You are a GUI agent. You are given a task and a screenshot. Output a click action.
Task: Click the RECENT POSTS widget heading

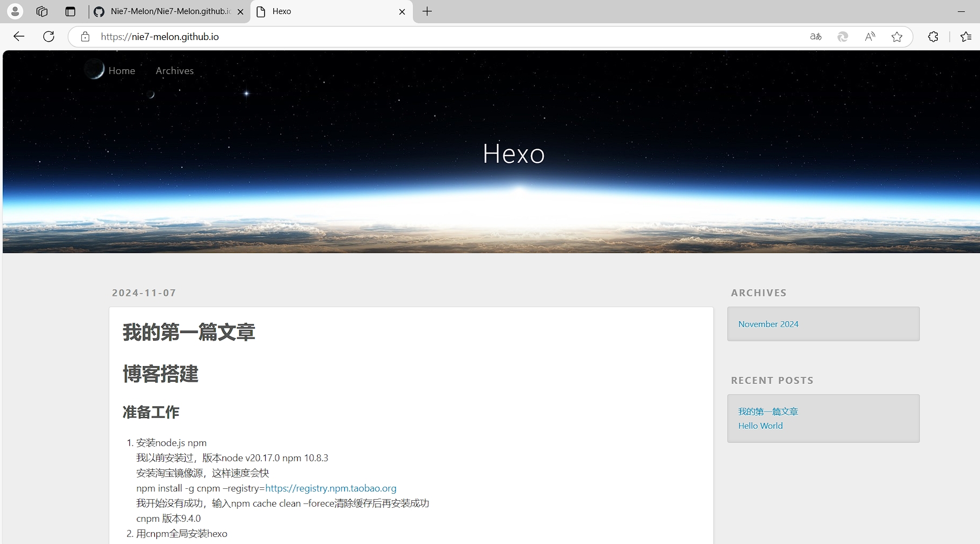click(x=772, y=380)
